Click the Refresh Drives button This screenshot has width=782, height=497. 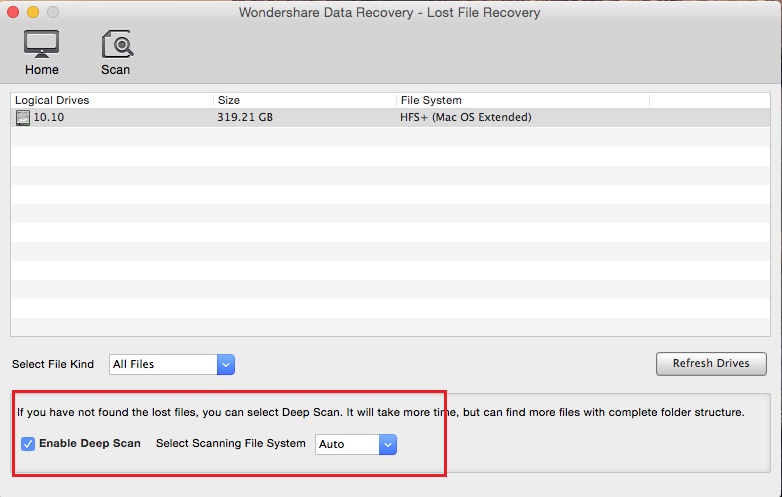[711, 363]
